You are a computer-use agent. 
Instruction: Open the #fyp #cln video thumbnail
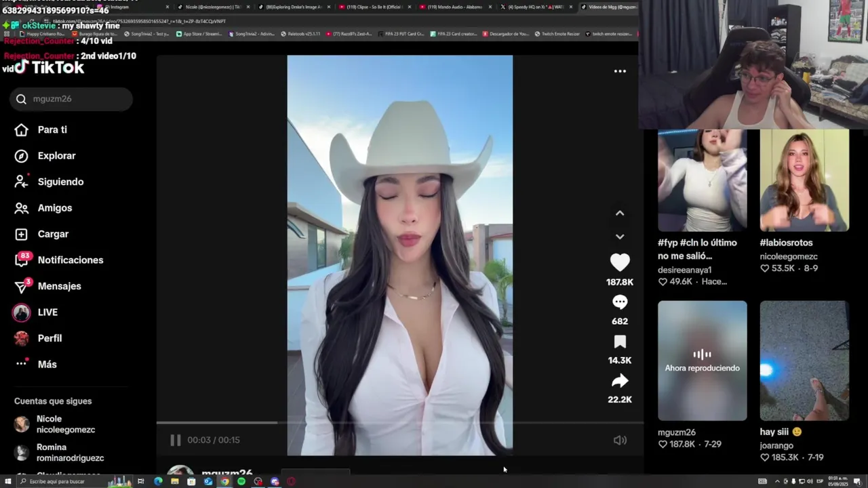click(x=703, y=180)
